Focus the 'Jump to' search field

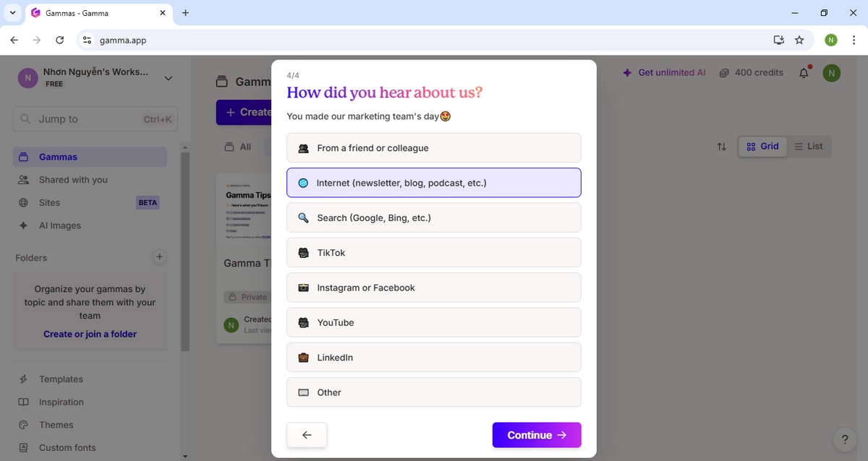95,119
